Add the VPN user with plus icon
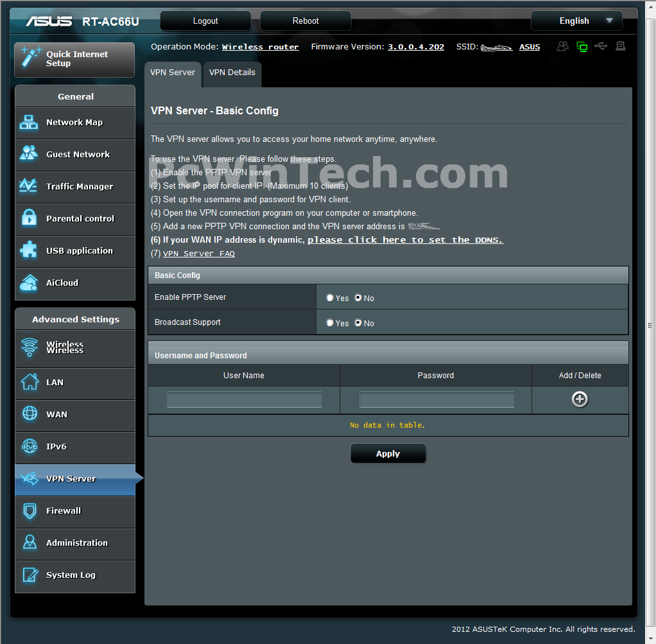Screen dimensions: 656x644 [x=580, y=399]
